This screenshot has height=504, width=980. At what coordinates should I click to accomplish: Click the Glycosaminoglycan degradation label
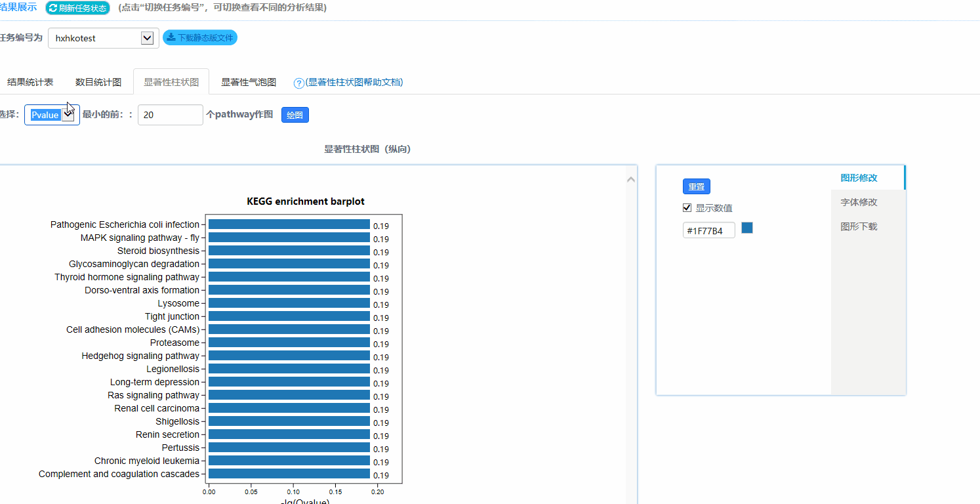(134, 264)
